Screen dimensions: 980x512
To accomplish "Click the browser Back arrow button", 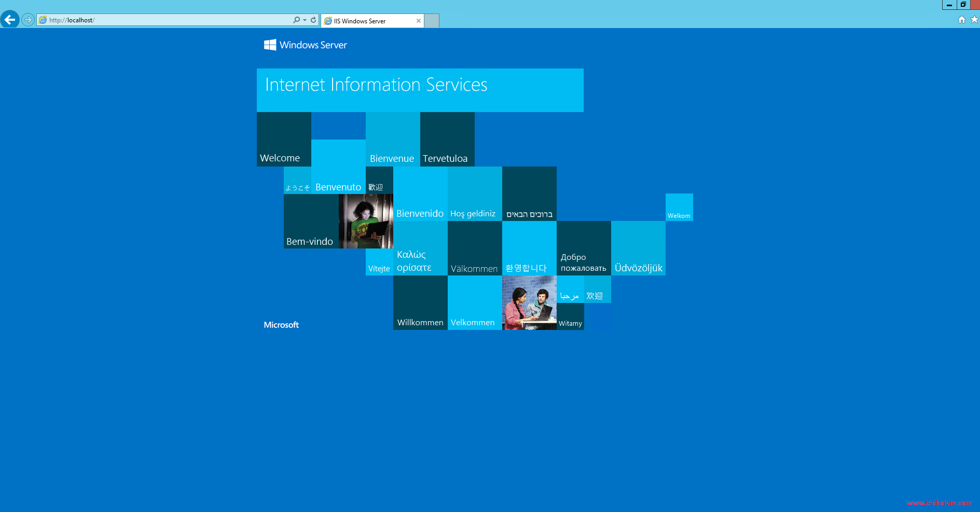I will tap(10, 20).
